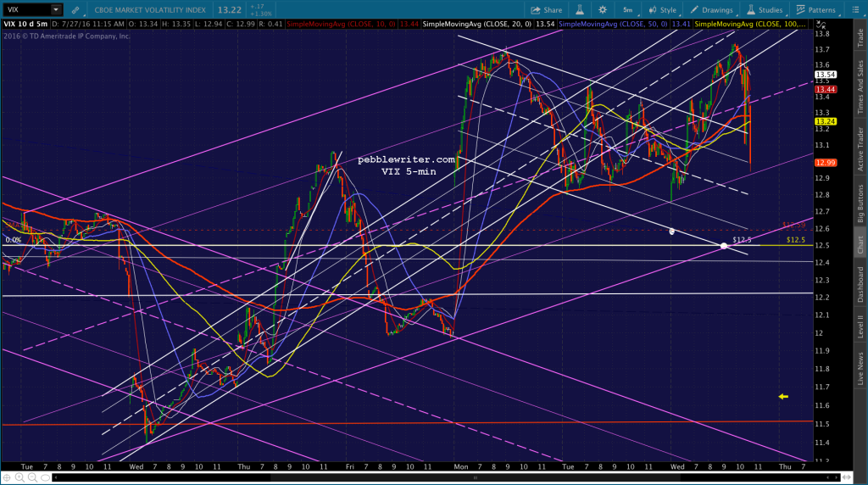Click the 13.22 last price readout

[x=229, y=10]
